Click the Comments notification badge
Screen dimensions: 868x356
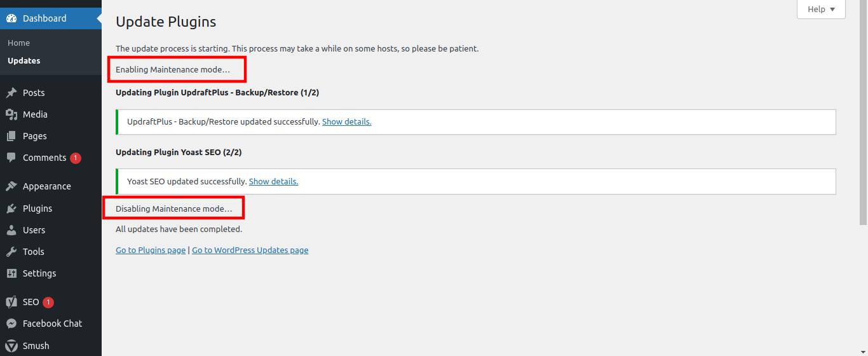(x=76, y=158)
